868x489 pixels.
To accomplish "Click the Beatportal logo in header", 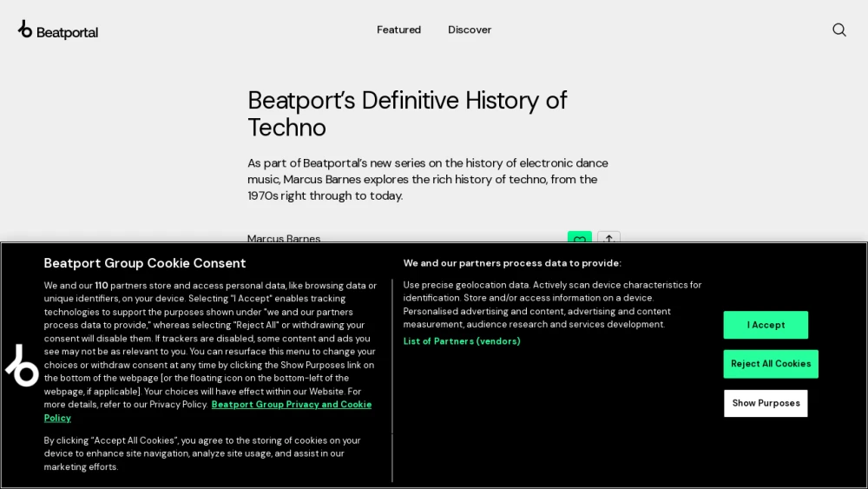I will click(58, 30).
